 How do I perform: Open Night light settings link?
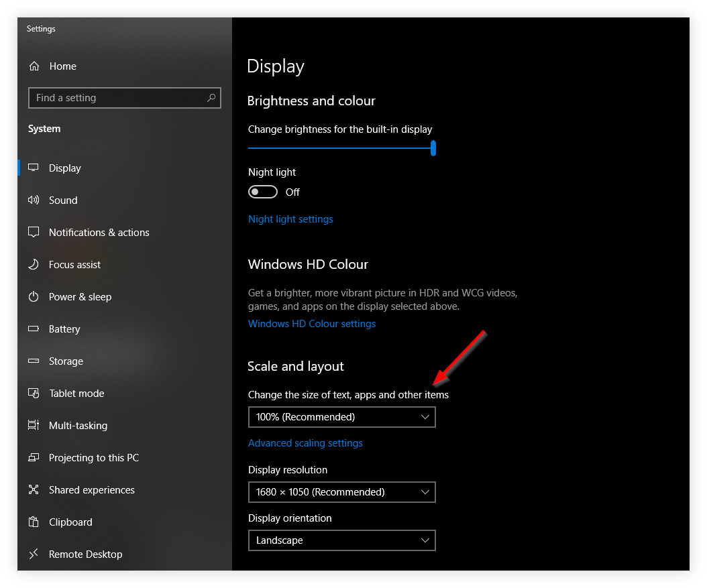point(290,219)
